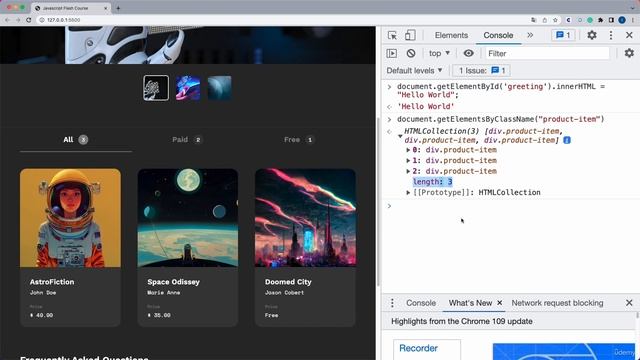Close the Javascript Flash Course tab
This screenshot has width=640, height=360.
[x=106, y=8]
